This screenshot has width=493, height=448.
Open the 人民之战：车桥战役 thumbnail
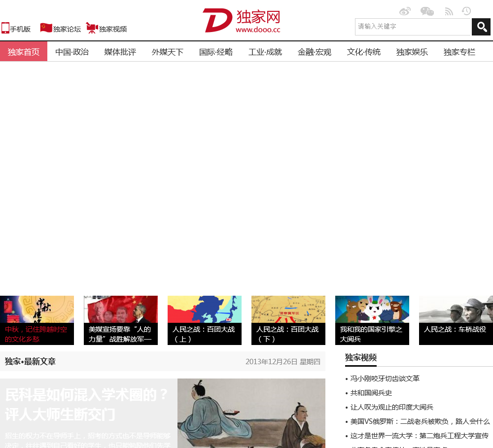[456, 320]
